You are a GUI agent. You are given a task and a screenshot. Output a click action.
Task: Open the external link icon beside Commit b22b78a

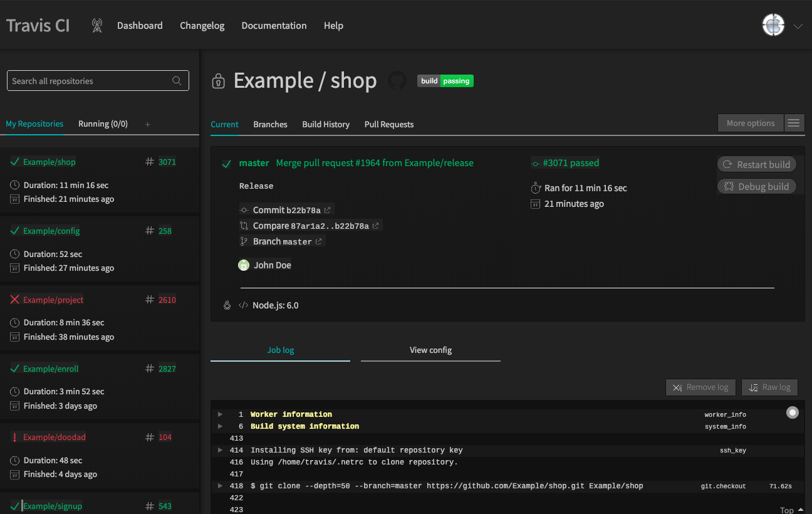point(328,210)
